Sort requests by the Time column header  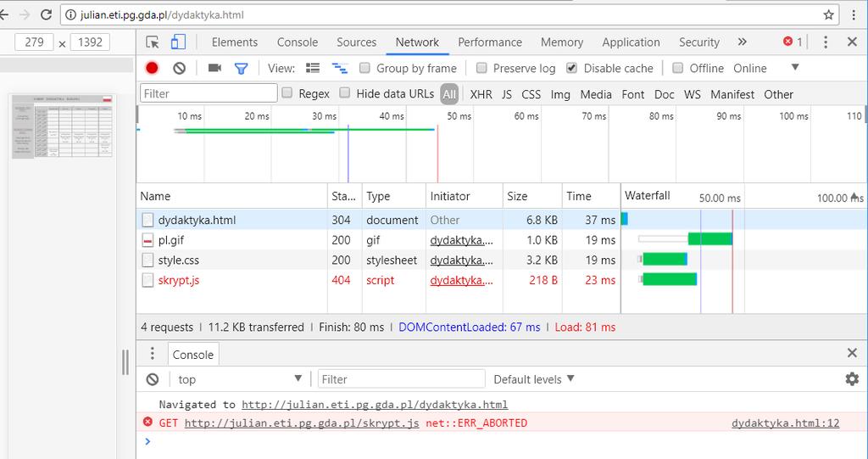(591, 196)
